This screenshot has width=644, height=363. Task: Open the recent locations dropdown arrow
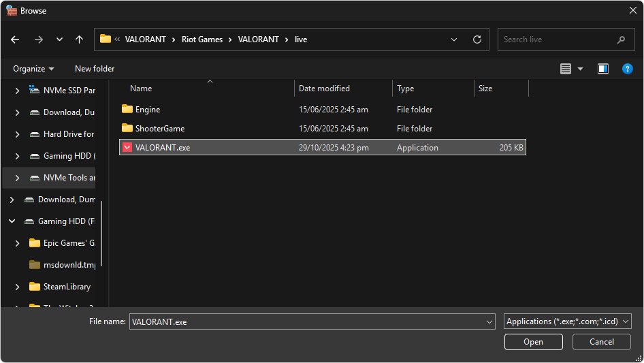pyautogui.click(x=59, y=40)
